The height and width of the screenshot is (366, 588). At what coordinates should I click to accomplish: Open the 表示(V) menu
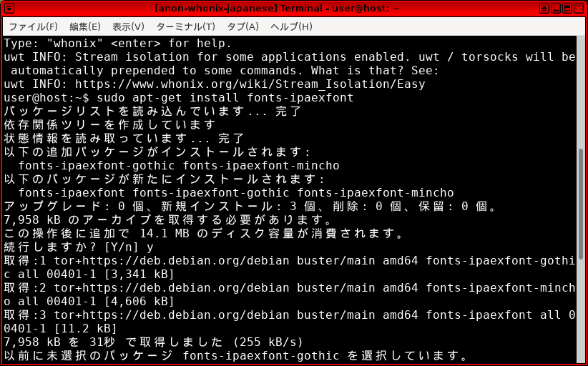tap(128, 26)
